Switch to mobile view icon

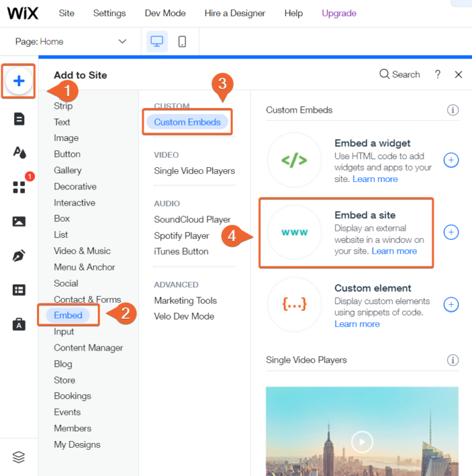click(x=182, y=41)
